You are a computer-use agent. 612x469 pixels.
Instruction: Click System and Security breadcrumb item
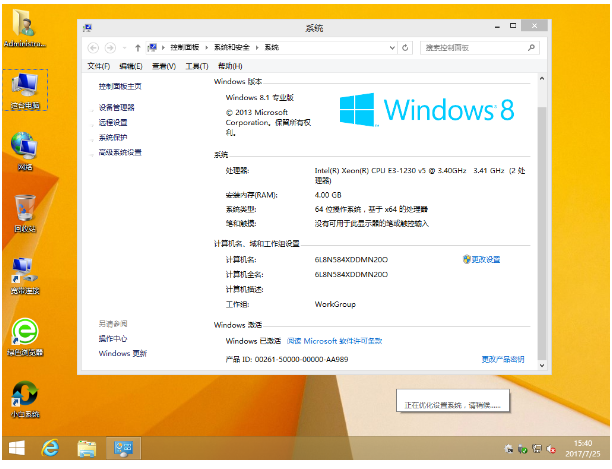coord(231,48)
